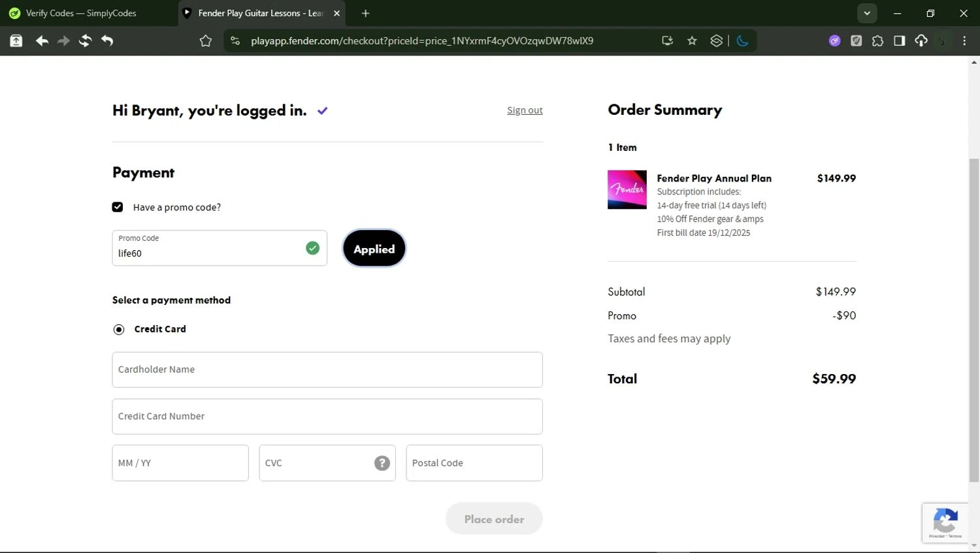The width and height of the screenshot is (980, 553).
Task: Open site information icon in address bar
Action: (x=235, y=41)
